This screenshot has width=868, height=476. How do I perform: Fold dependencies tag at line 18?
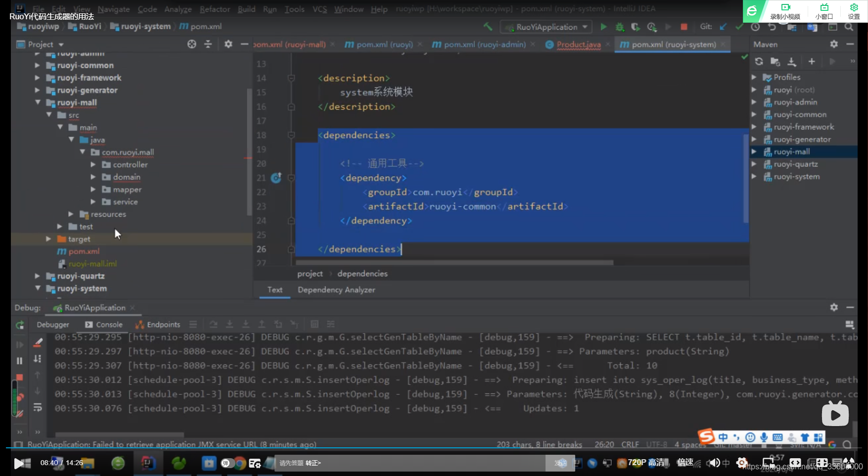coord(291,135)
